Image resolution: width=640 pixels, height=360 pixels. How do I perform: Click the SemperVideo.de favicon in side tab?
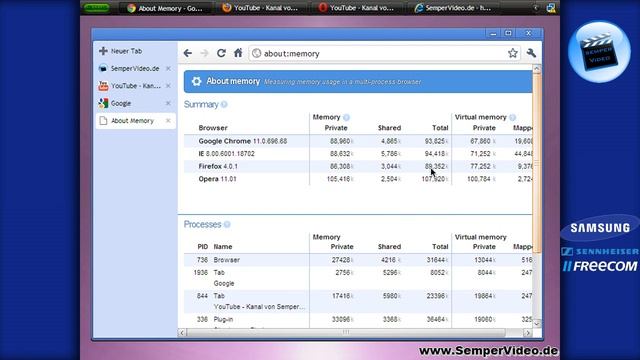(103, 69)
